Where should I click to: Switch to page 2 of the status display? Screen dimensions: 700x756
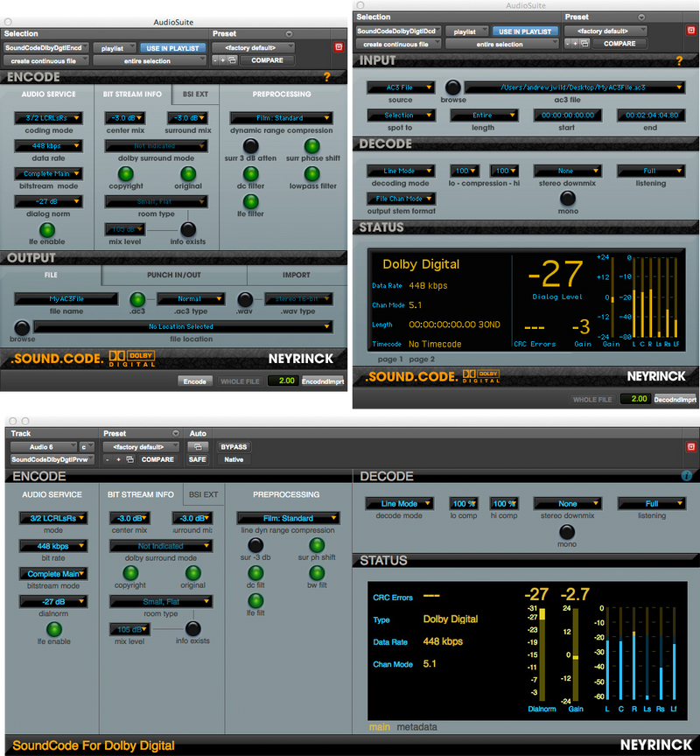click(x=422, y=360)
